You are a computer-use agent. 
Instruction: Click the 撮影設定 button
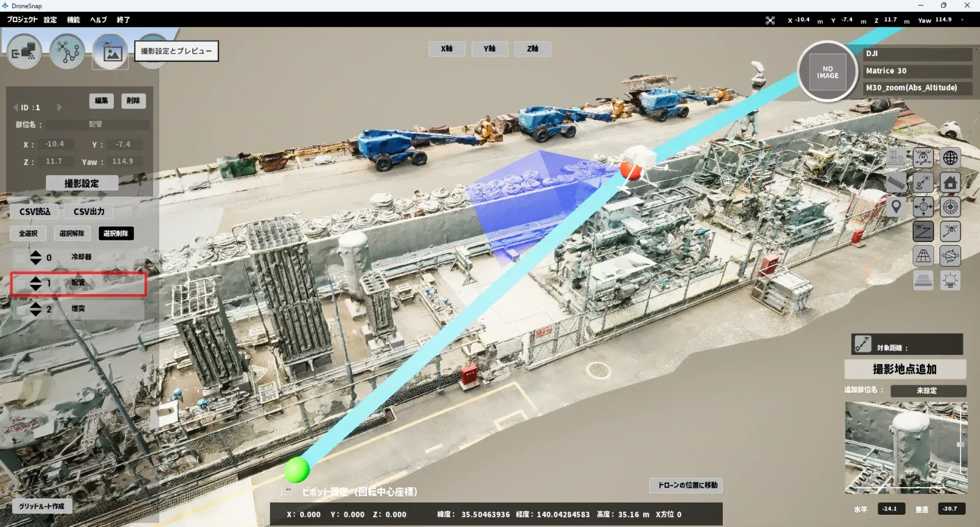click(82, 183)
